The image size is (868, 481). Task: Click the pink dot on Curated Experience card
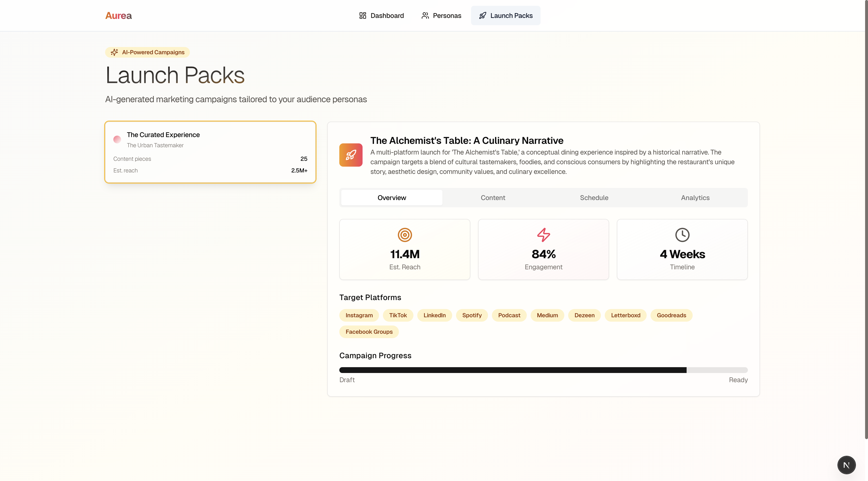click(117, 139)
